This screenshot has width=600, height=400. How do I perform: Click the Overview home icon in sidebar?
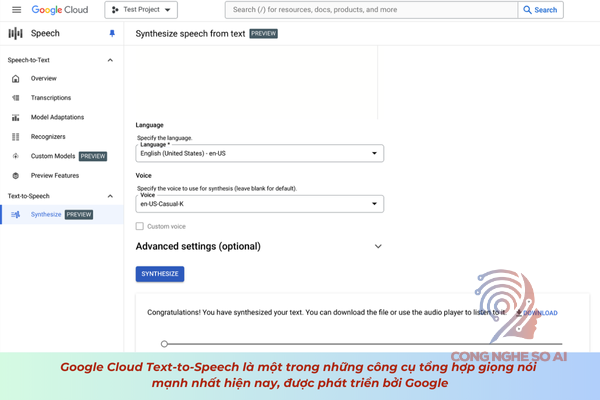click(x=16, y=78)
